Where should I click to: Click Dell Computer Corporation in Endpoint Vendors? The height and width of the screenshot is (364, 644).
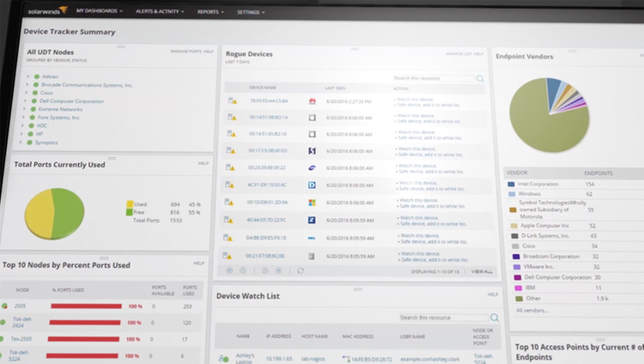(558, 277)
